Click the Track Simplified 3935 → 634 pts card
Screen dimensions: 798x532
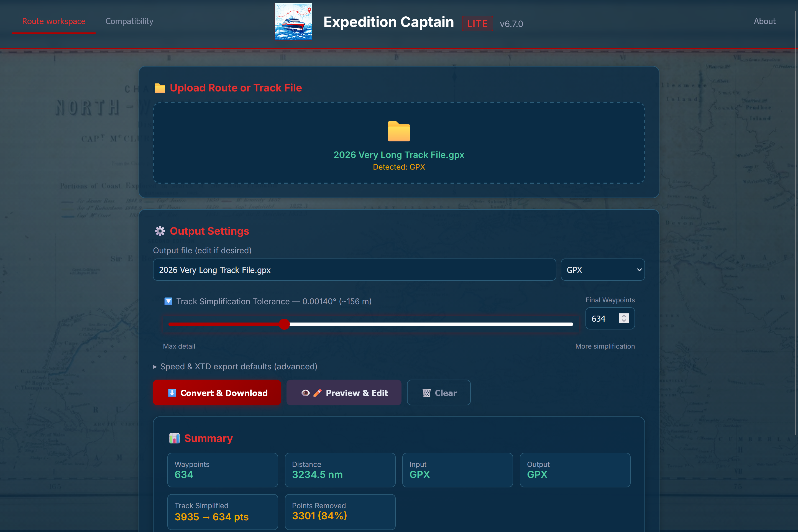coord(222,512)
